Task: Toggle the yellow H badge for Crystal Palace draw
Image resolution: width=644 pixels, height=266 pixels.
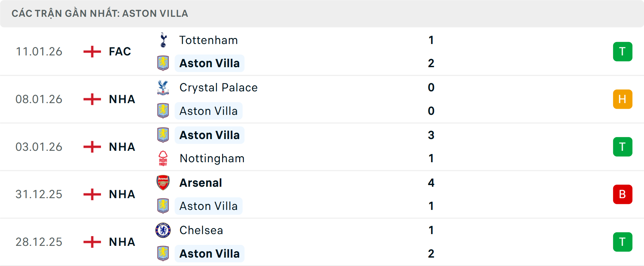Action: (x=623, y=99)
